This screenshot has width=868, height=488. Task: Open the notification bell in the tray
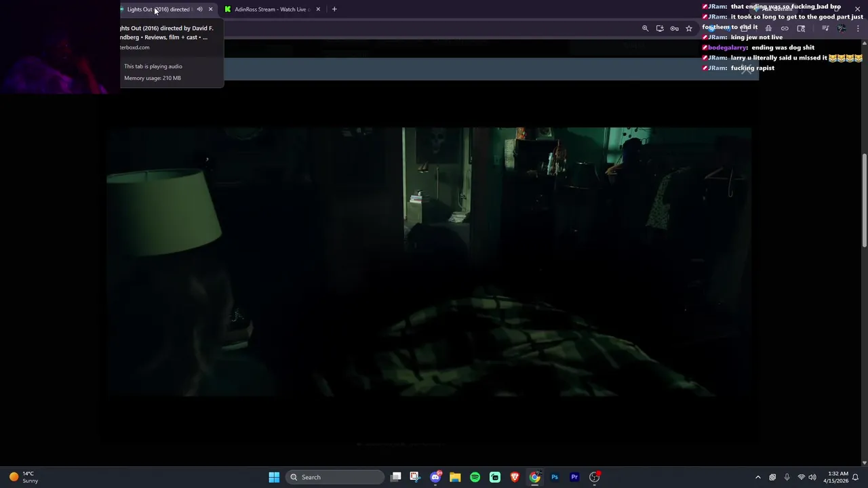click(x=856, y=477)
